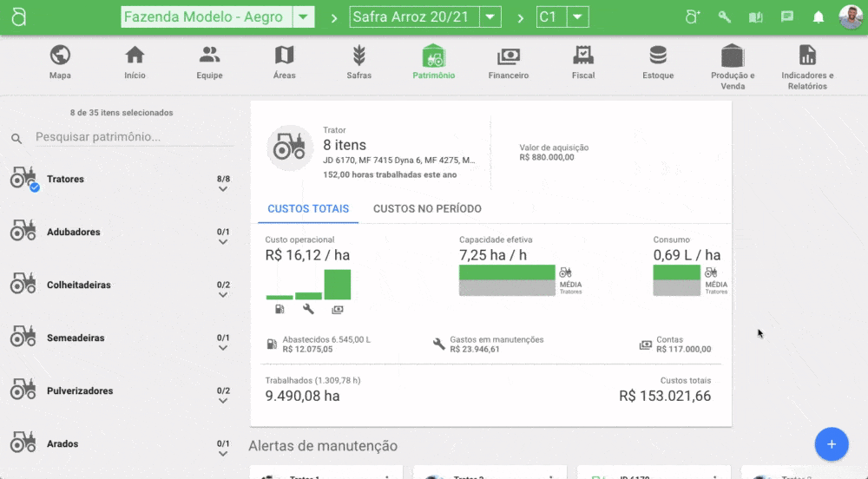This screenshot has height=479, width=868.
Task: Click the tallest operational cost bar
Action: [x=338, y=285]
